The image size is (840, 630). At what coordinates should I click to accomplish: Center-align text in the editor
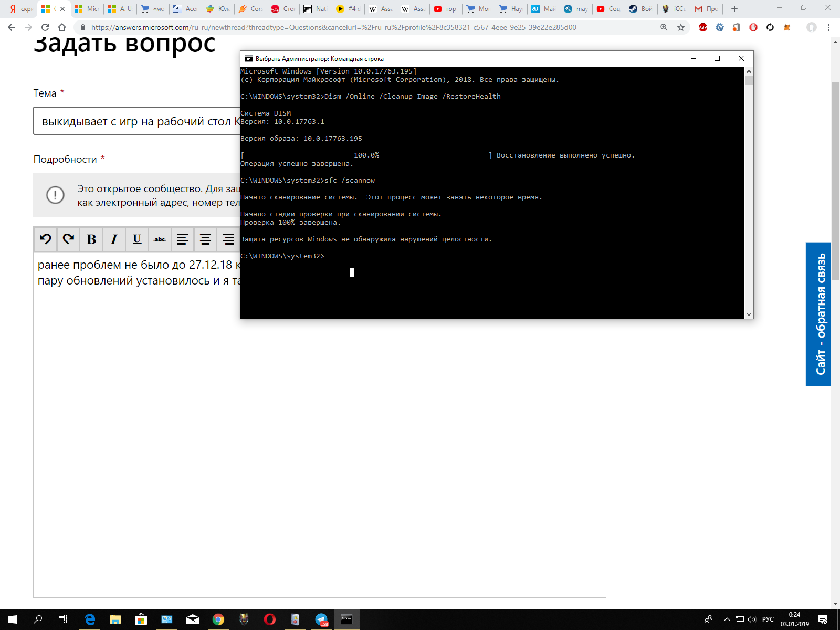[x=205, y=239]
